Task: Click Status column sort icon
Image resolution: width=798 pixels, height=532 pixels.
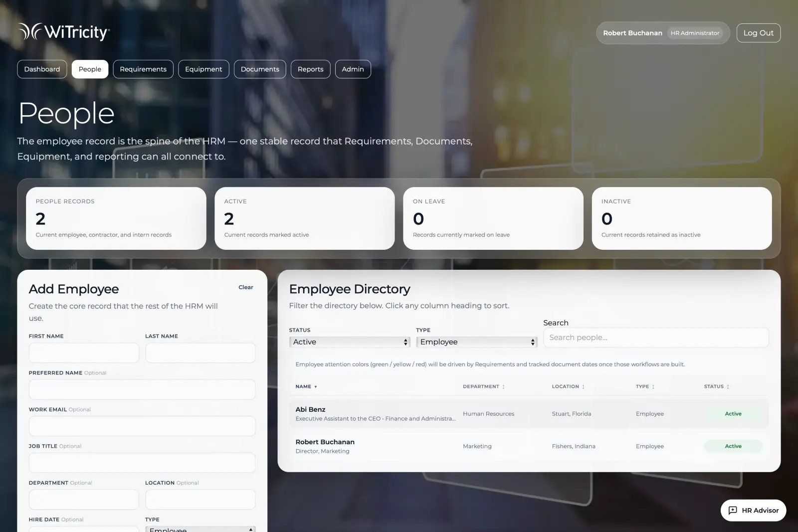Action: [728, 387]
